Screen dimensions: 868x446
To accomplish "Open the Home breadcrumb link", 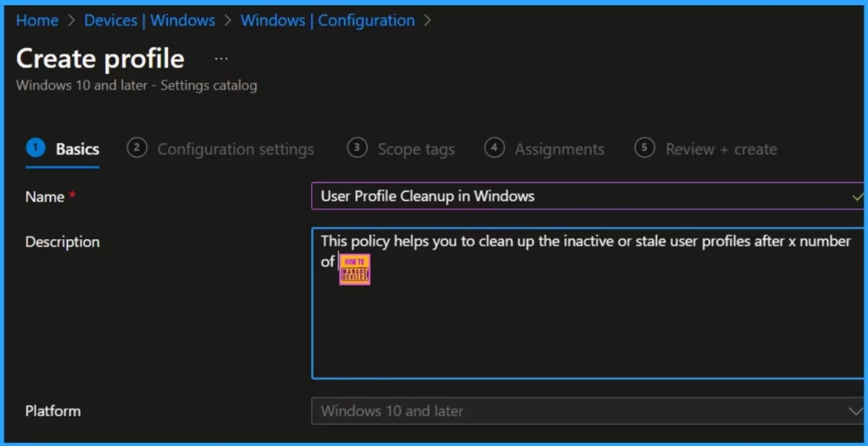I will (37, 20).
